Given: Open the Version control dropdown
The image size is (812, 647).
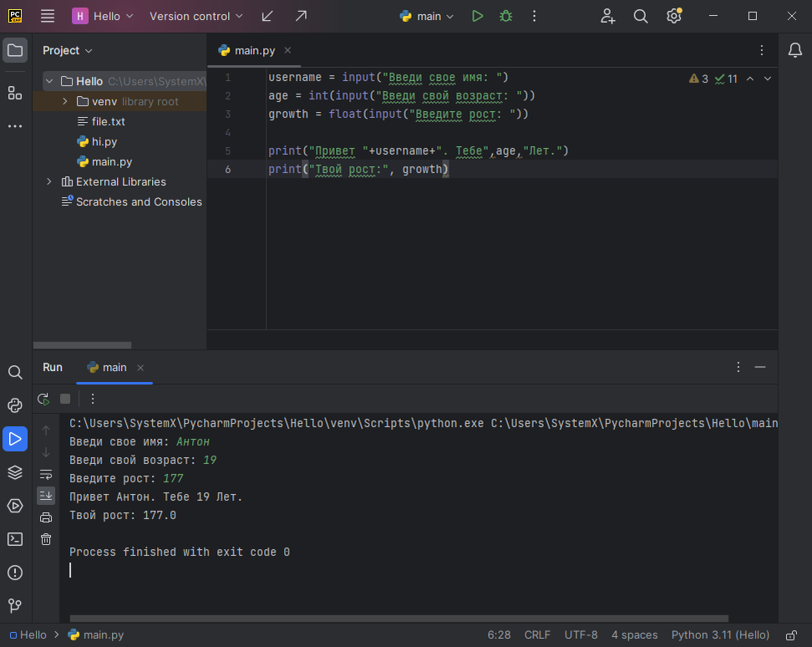Looking at the screenshot, I should point(196,16).
